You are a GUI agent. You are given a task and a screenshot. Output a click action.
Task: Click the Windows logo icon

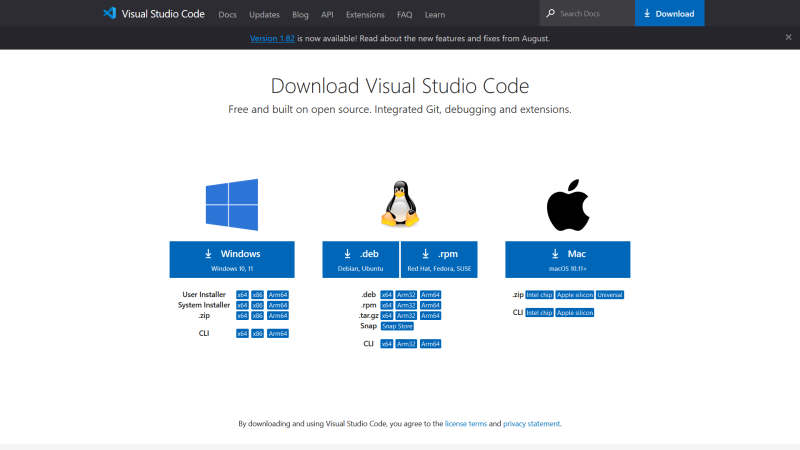click(x=232, y=204)
